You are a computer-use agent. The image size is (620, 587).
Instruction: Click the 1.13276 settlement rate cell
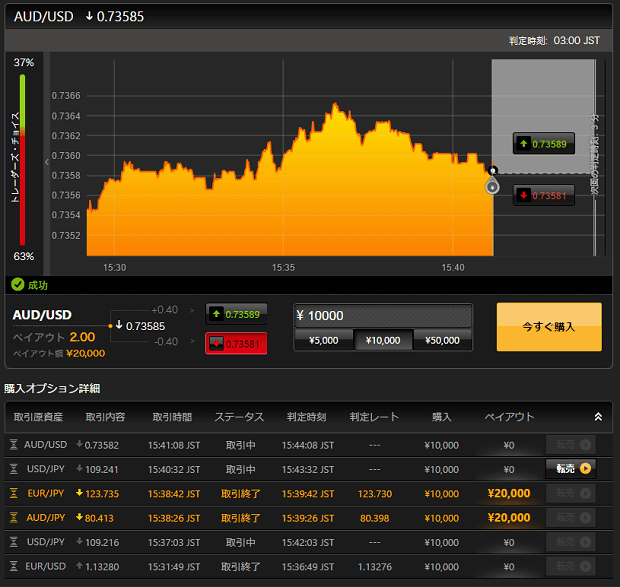click(375, 567)
